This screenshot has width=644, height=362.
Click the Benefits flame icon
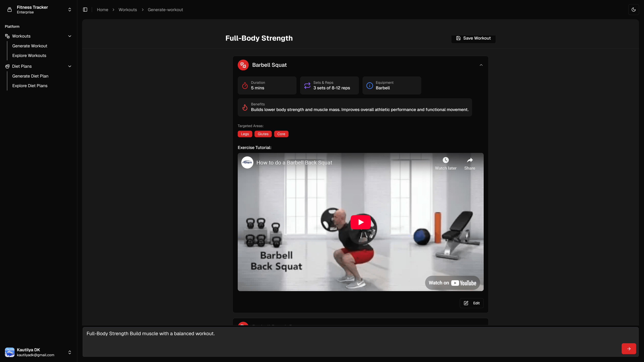point(245,107)
